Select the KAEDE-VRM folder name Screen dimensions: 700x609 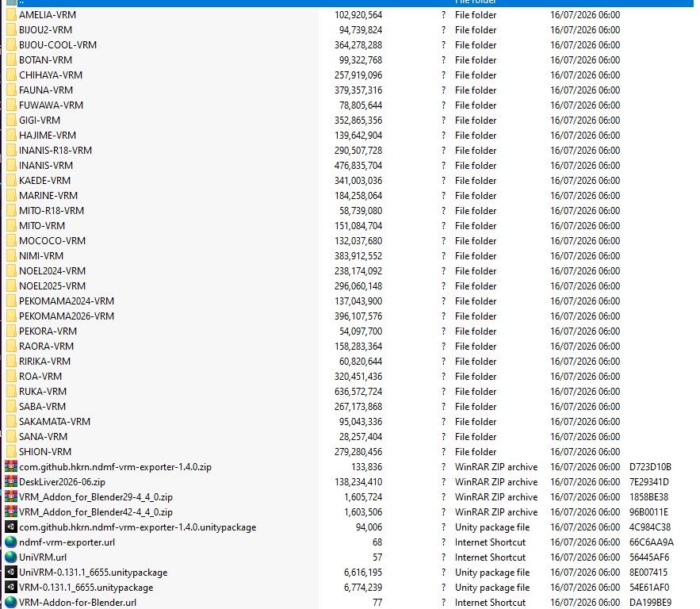pyautogui.click(x=44, y=180)
